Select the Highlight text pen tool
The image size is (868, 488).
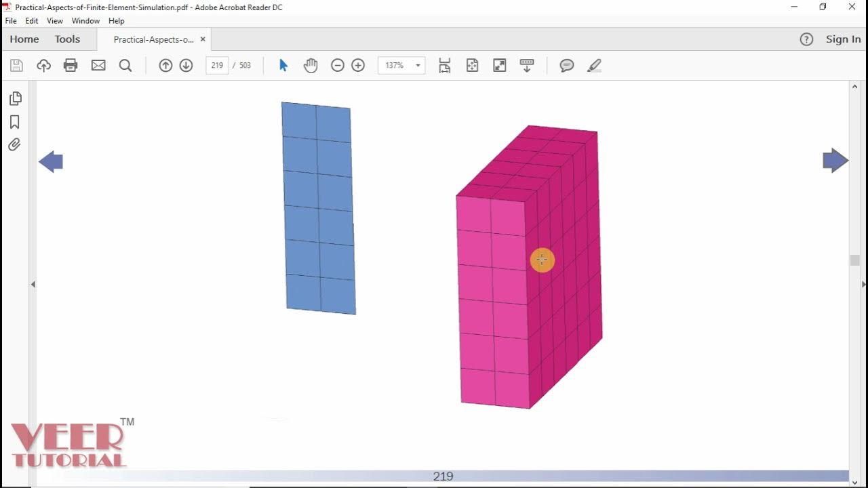[x=595, y=66]
